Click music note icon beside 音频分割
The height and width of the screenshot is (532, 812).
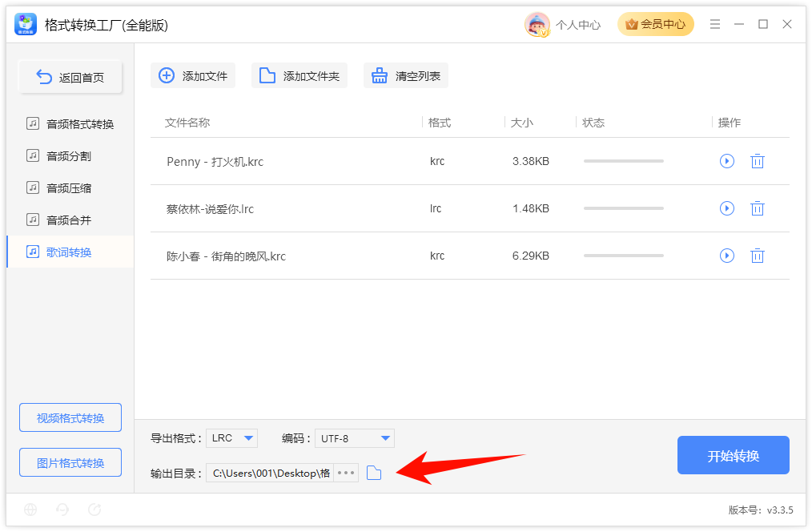click(33, 155)
